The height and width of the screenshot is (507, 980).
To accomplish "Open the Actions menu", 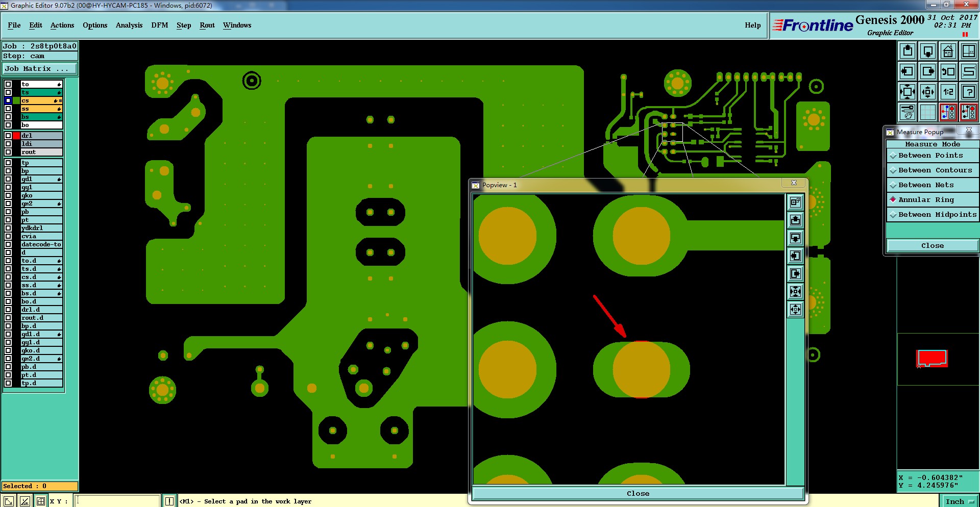I will tap(62, 25).
